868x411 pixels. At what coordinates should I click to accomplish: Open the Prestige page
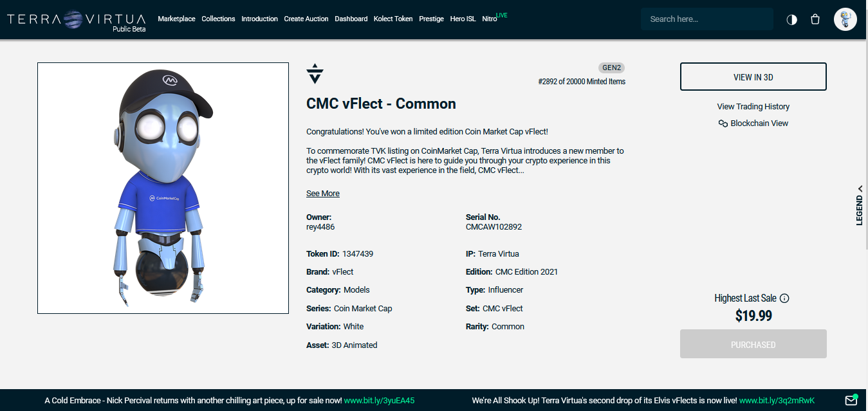[431, 19]
